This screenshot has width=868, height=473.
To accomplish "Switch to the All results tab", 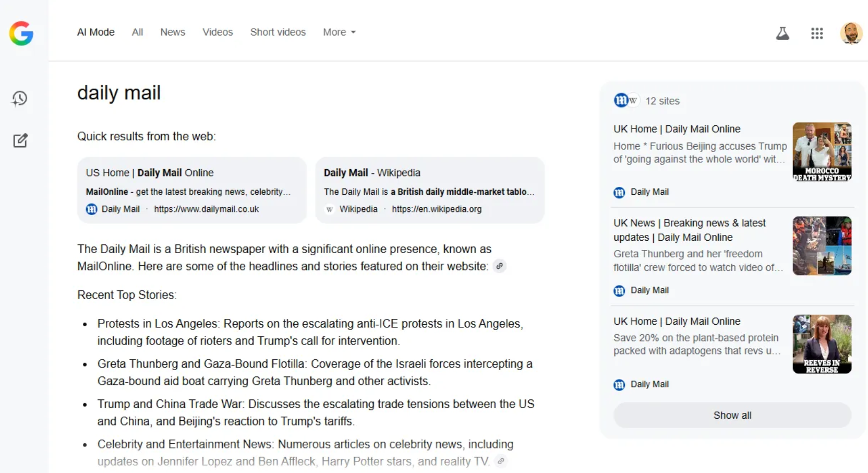I will 137,32.
